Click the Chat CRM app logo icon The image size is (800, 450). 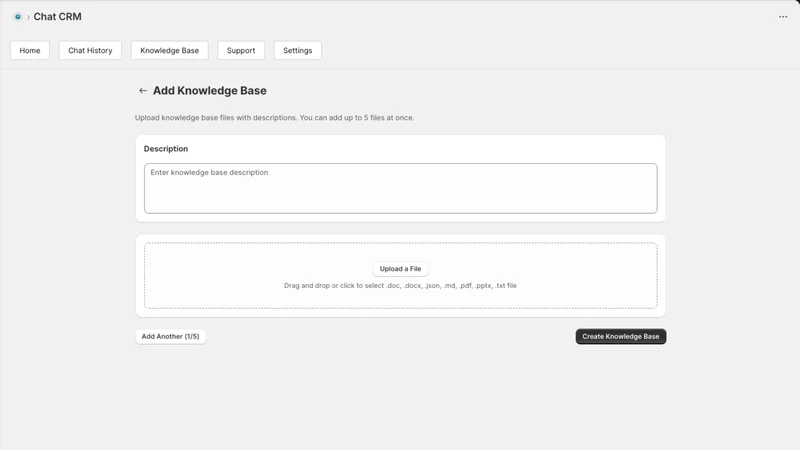(x=18, y=17)
